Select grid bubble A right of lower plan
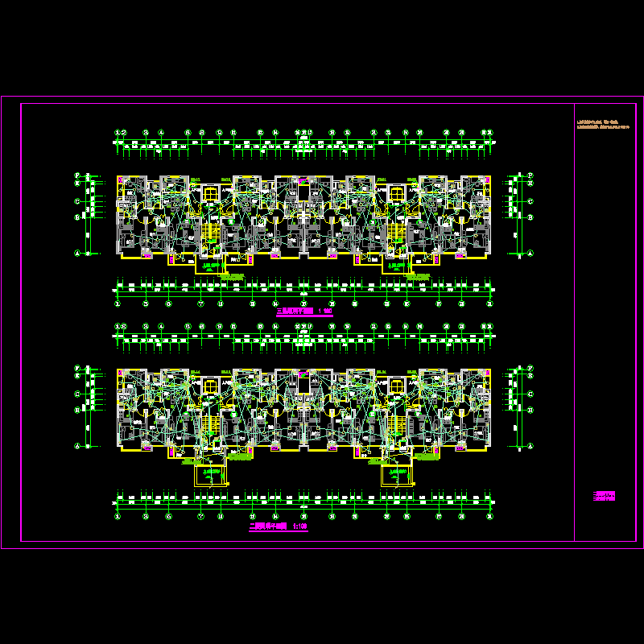The height and width of the screenshot is (644, 644). tap(531, 446)
